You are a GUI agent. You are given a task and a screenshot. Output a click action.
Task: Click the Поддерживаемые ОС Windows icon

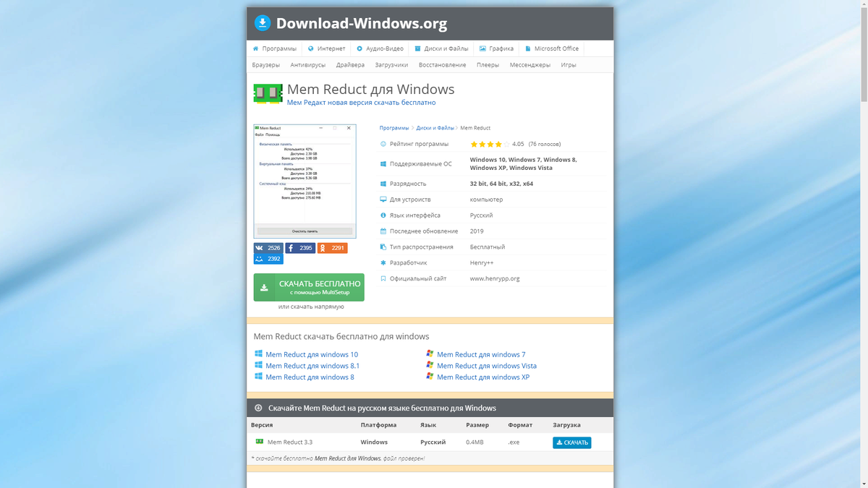(x=383, y=163)
